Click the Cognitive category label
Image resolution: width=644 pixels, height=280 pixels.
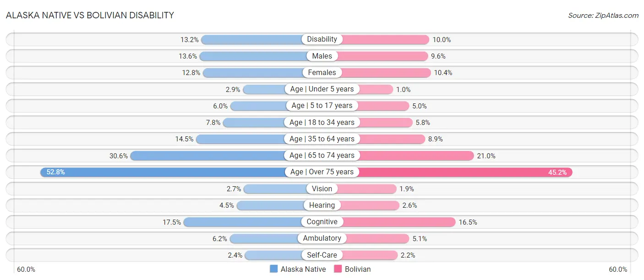point(322,222)
